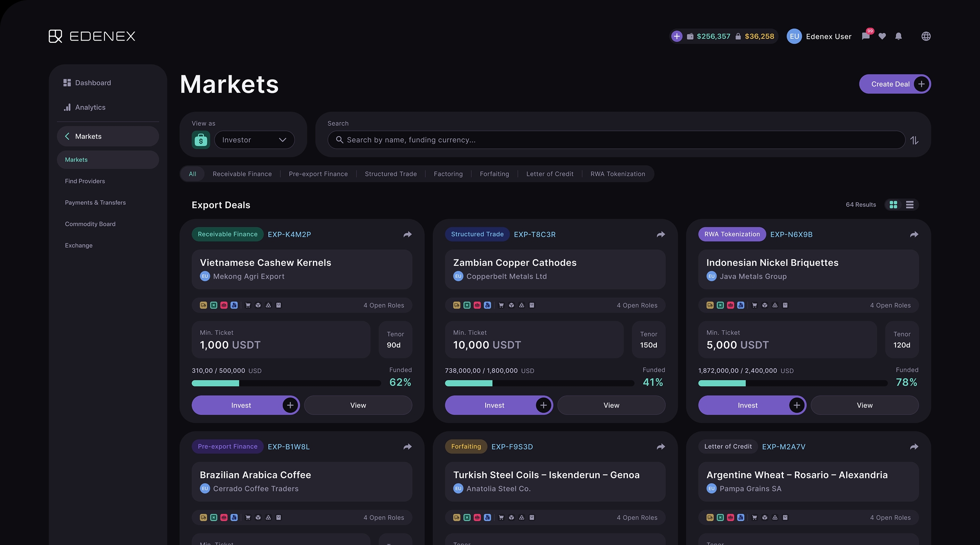Click the Dashboard icon in sidebar

(x=67, y=83)
